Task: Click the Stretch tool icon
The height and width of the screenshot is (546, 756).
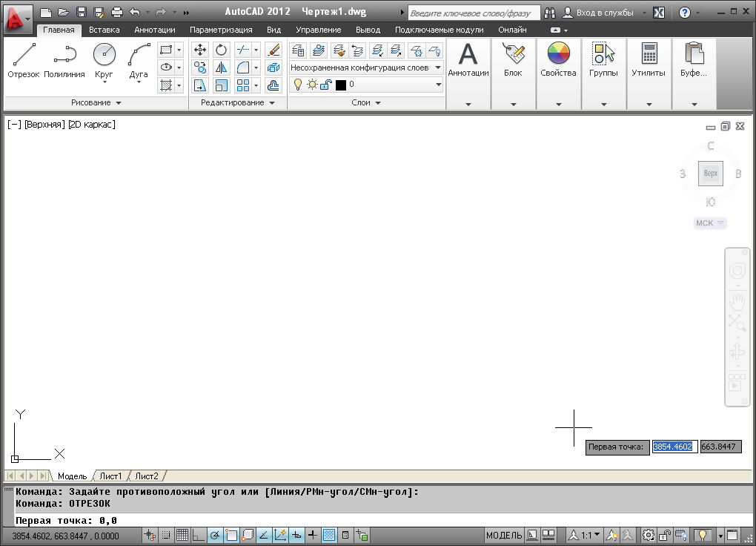Action: click(x=199, y=85)
